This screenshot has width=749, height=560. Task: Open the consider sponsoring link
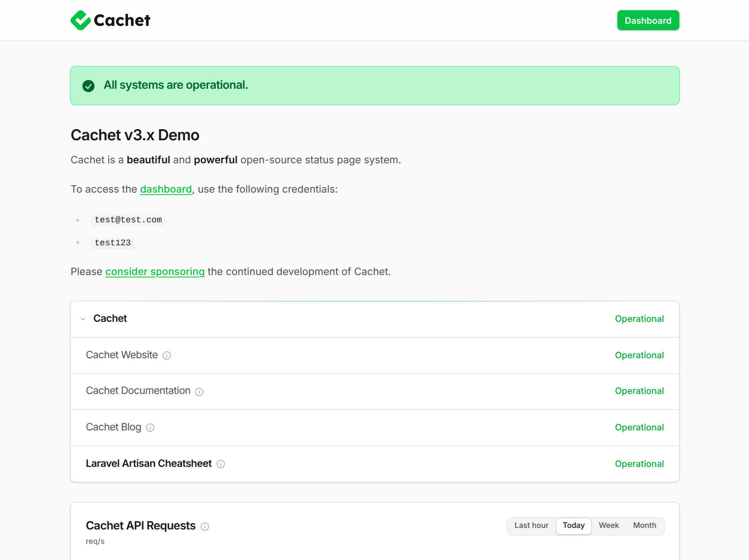(x=155, y=271)
